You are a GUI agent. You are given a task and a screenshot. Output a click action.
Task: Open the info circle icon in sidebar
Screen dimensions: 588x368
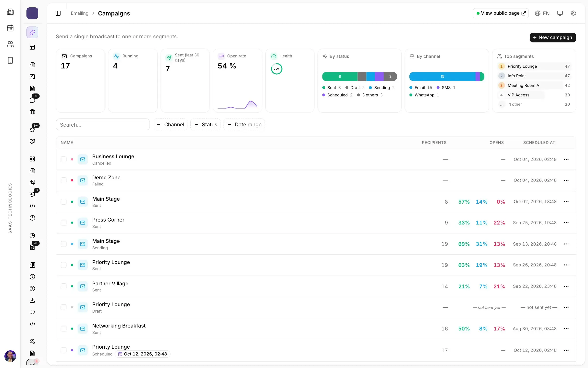(32, 277)
